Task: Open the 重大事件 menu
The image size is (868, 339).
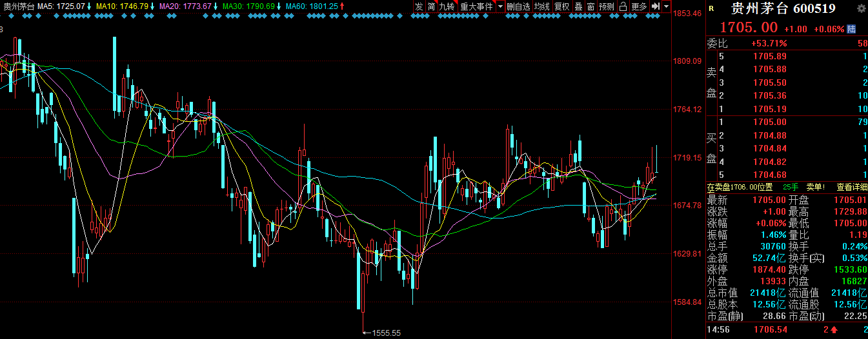Action: (476, 6)
